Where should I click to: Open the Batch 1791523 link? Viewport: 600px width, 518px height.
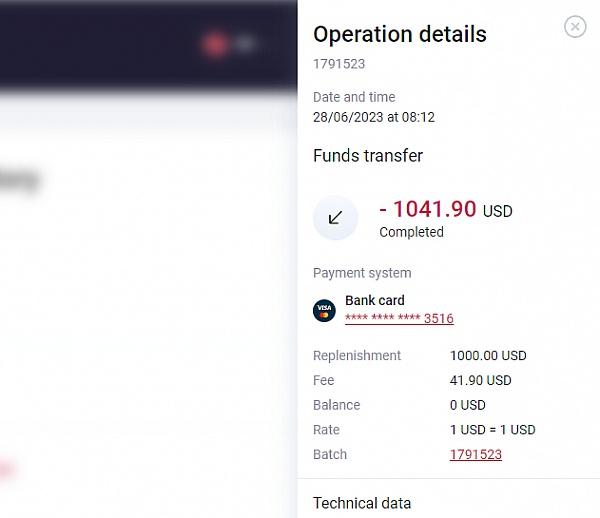[x=476, y=455]
